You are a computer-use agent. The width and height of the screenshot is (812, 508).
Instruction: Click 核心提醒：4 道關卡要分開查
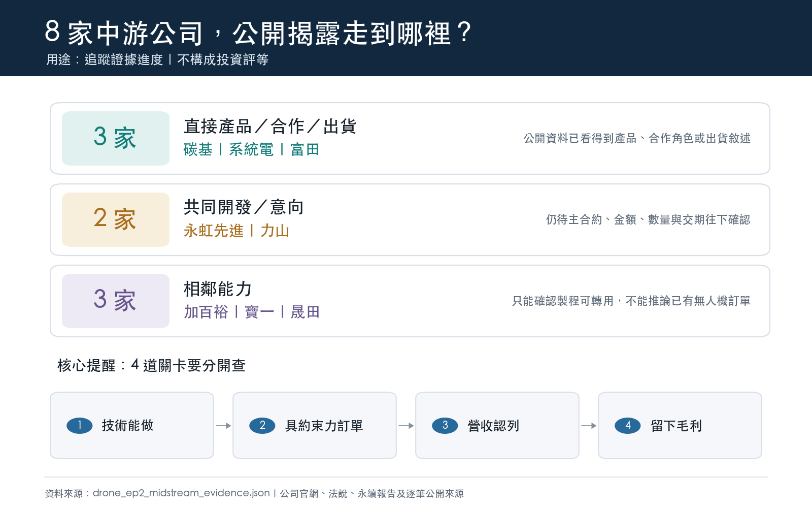[151, 365]
